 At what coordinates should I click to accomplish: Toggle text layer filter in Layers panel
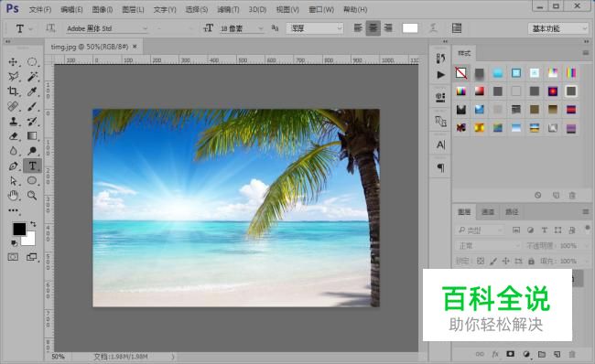(544, 230)
